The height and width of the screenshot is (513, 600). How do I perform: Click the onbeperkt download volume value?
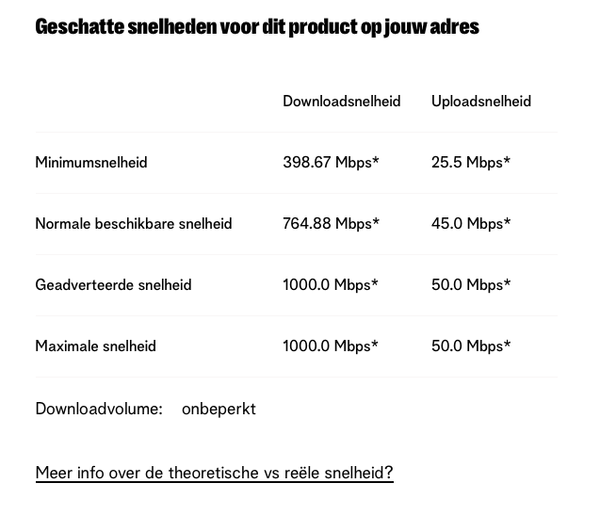[x=218, y=409]
